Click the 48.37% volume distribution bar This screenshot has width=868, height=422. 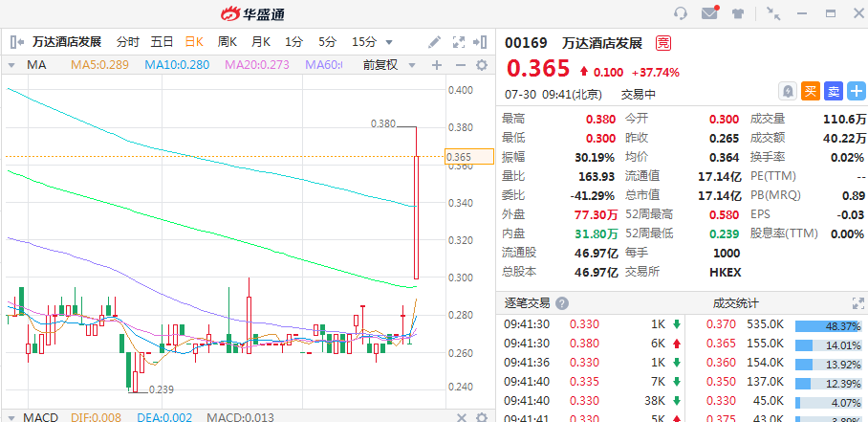coord(829,326)
